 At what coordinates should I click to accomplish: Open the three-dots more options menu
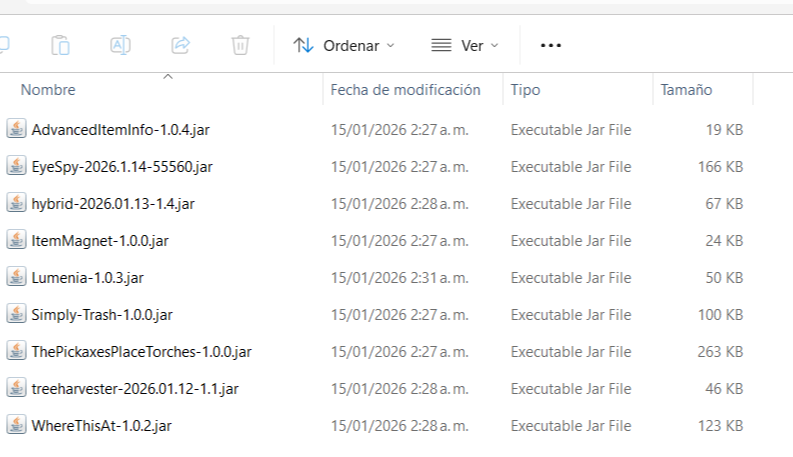coord(551,45)
